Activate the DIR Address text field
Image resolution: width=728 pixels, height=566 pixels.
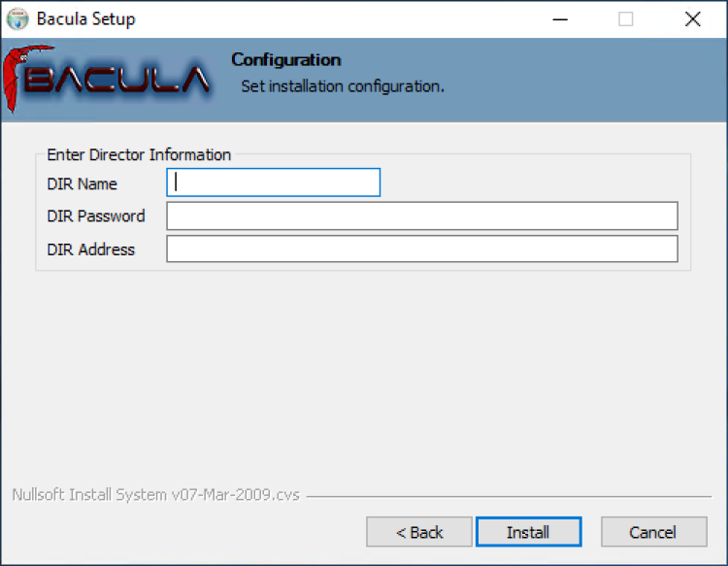[422, 249]
